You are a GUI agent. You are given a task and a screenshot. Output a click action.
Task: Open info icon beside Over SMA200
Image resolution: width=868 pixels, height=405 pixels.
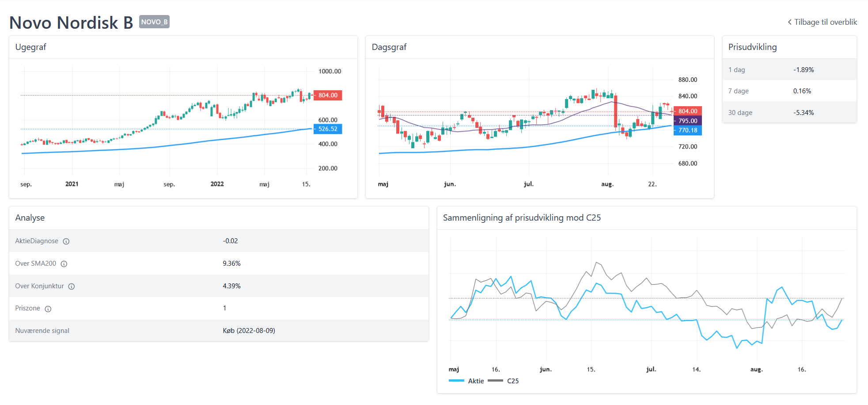[x=64, y=264]
